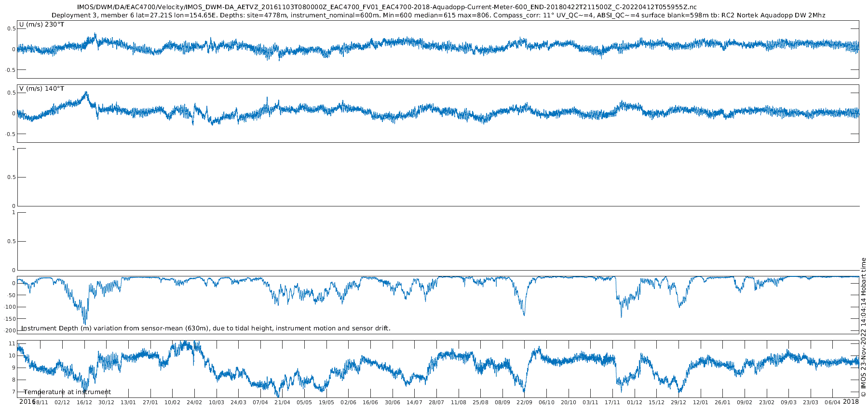
Task: Click the 'Deployment 3, member 6' subtitle line
Action: 438,15
